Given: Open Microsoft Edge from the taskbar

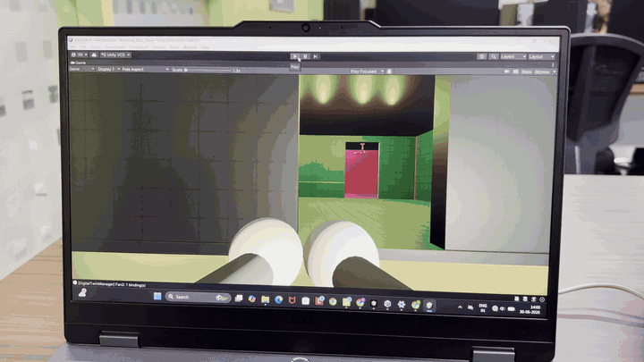Looking at the screenshot, I should pos(279,300).
